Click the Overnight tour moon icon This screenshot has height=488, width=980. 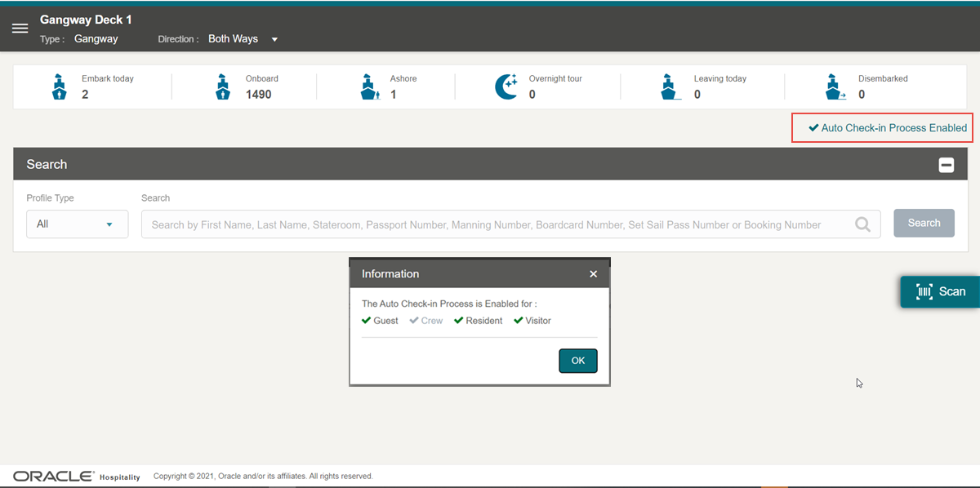click(507, 87)
